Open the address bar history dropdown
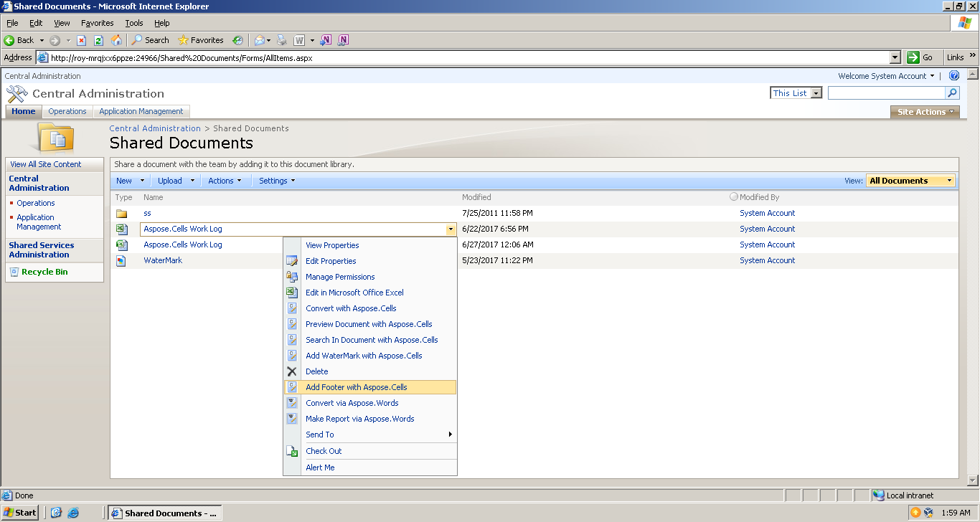980x522 pixels. [x=895, y=57]
